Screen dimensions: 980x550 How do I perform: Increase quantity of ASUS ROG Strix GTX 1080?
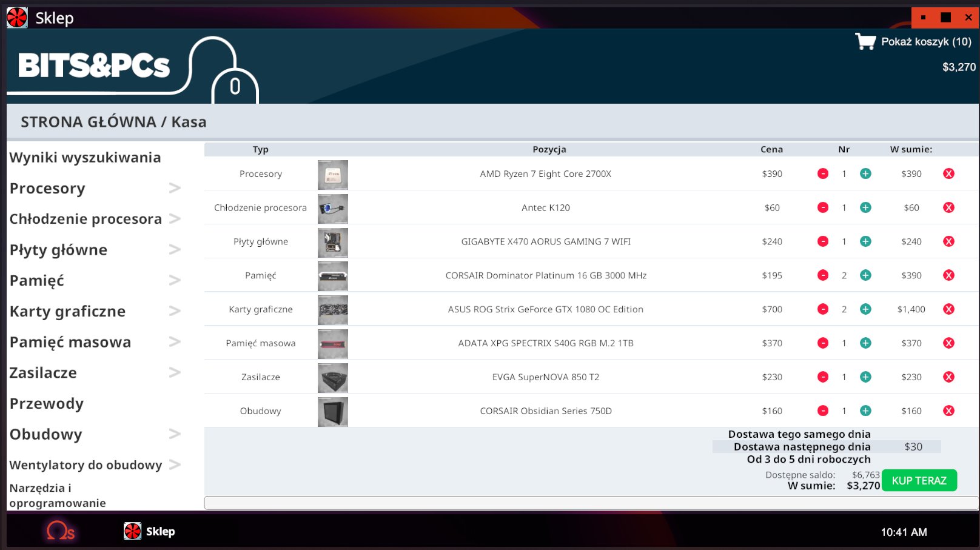(865, 310)
